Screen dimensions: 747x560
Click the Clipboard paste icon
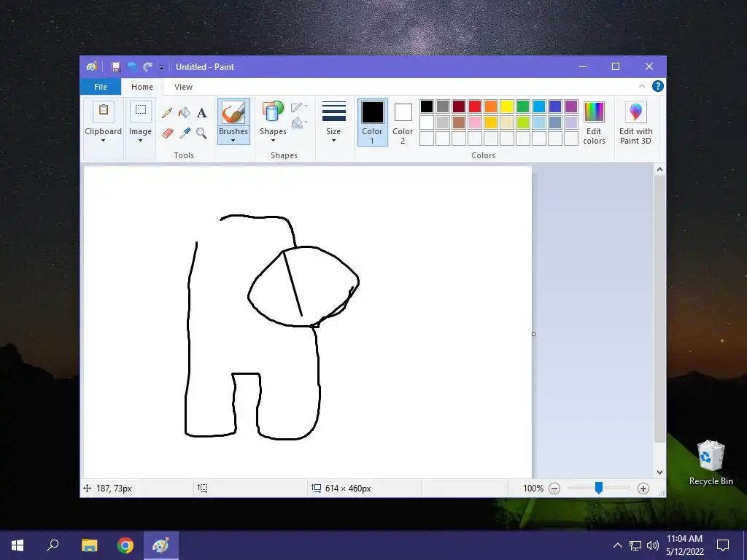[x=103, y=111]
